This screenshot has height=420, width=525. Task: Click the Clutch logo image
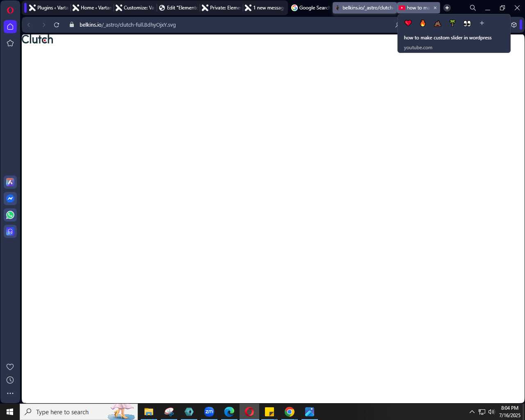[x=37, y=39]
